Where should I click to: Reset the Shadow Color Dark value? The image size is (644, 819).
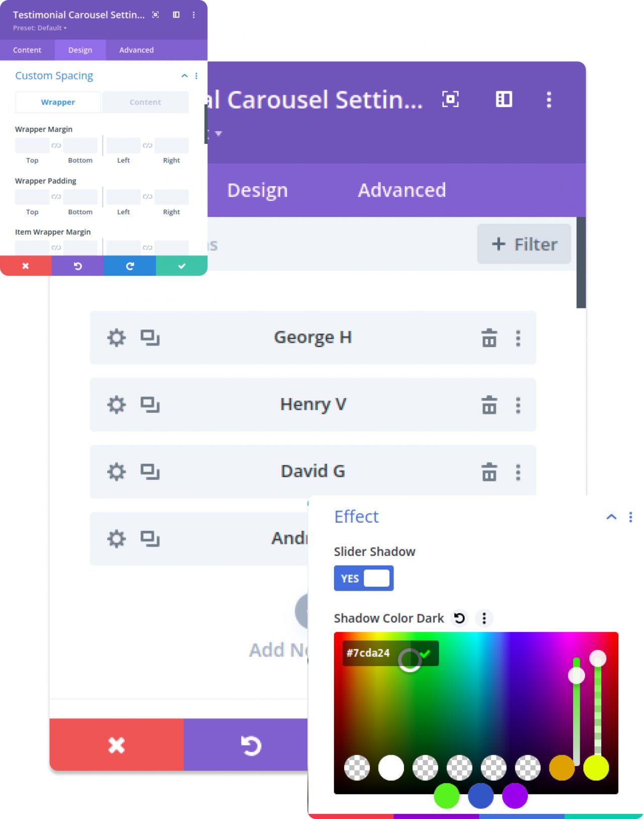coord(459,618)
